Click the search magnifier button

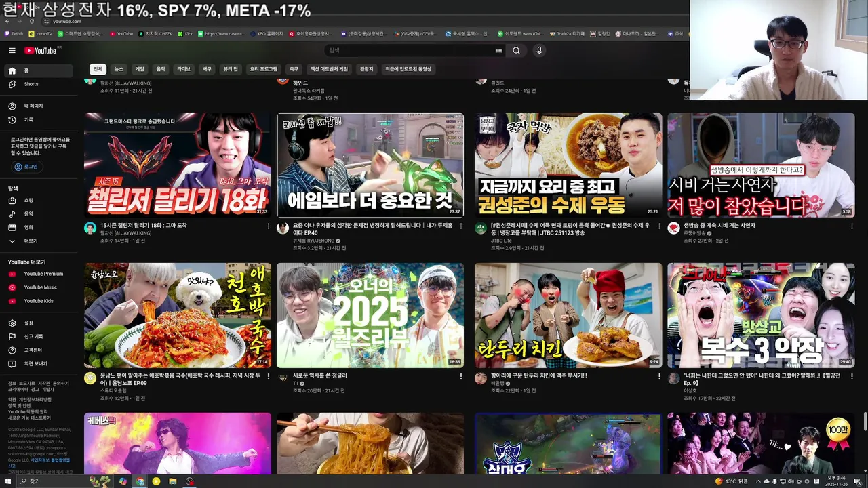click(516, 51)
